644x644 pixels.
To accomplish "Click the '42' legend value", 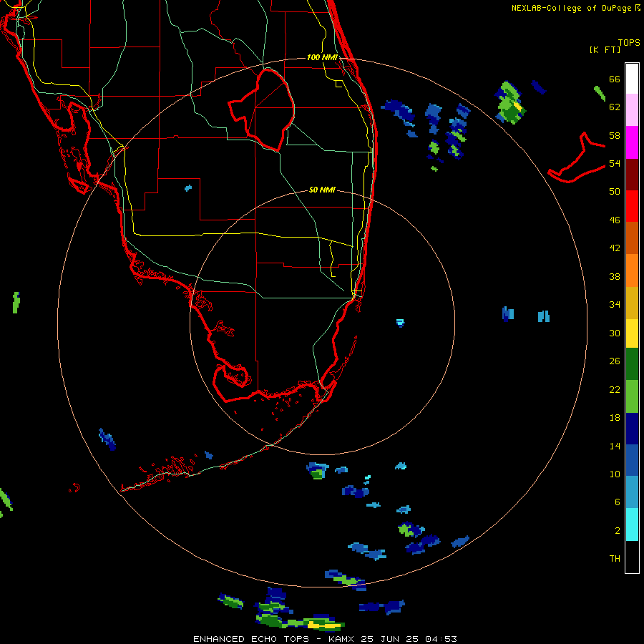I will [x=615, y=248].
